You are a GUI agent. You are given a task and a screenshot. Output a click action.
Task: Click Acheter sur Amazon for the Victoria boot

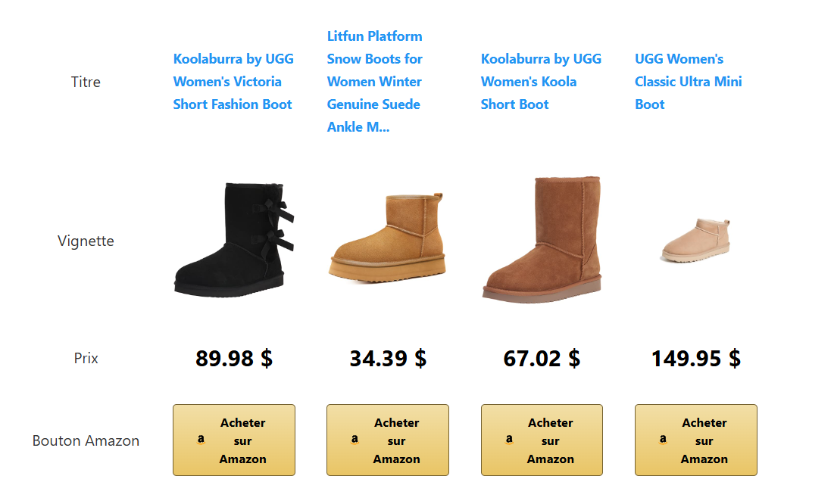(234, 440)
